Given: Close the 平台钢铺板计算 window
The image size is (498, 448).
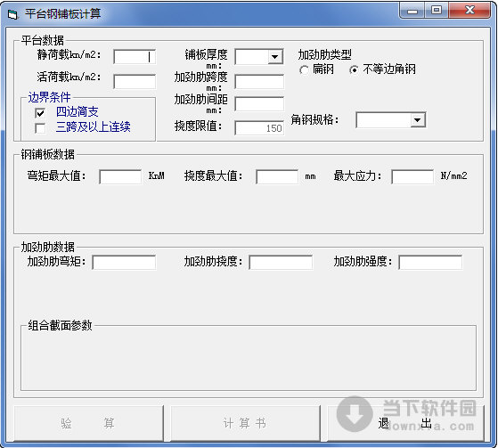Looking at the screenshot, I should coord(469,11).
